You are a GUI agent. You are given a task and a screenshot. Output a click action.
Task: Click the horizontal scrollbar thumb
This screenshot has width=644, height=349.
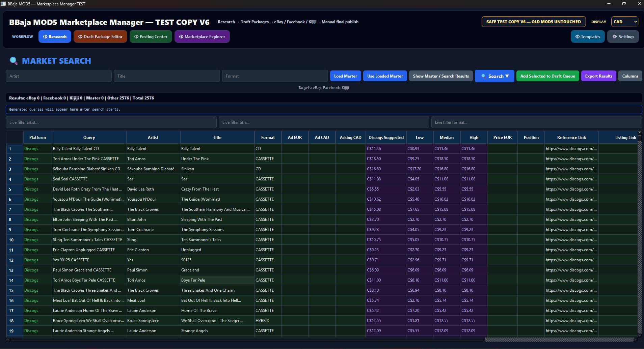click(248, 340)
